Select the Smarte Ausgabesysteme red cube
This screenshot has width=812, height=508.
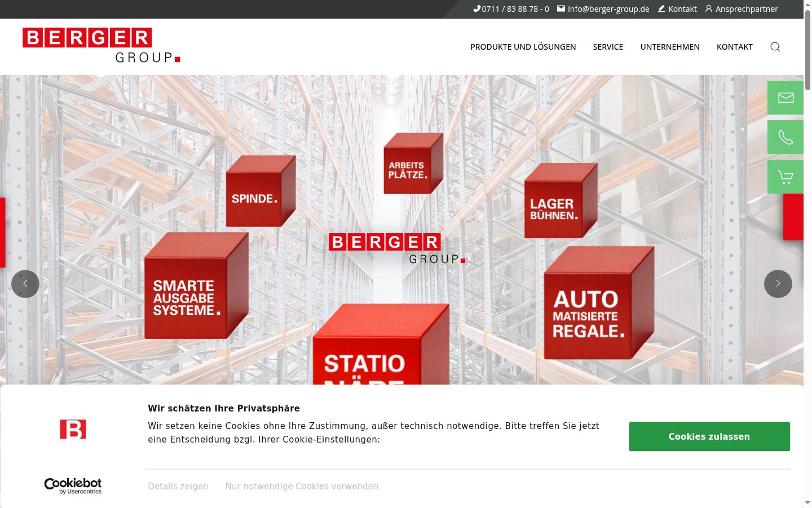pos(196,286)
